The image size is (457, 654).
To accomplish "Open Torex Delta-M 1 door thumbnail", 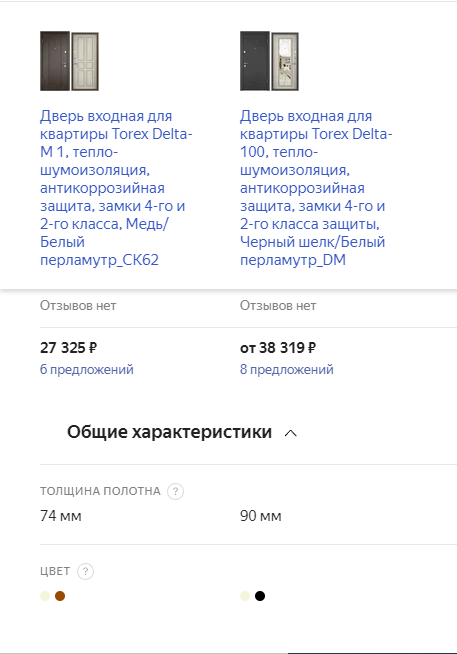I will point(69,61).
